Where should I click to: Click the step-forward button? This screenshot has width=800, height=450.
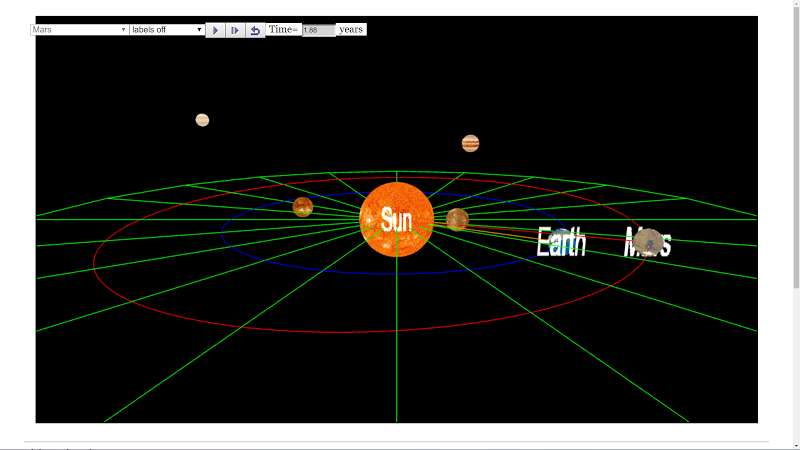click(235, 30)
